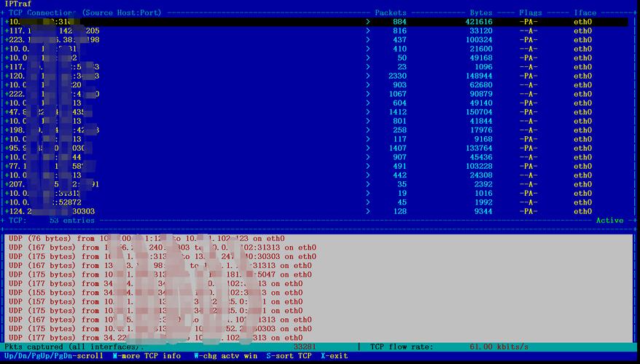The width and height of the screenshot is (640, 364).
Task: Click the bytes value 24308
Action: point(481,175)
